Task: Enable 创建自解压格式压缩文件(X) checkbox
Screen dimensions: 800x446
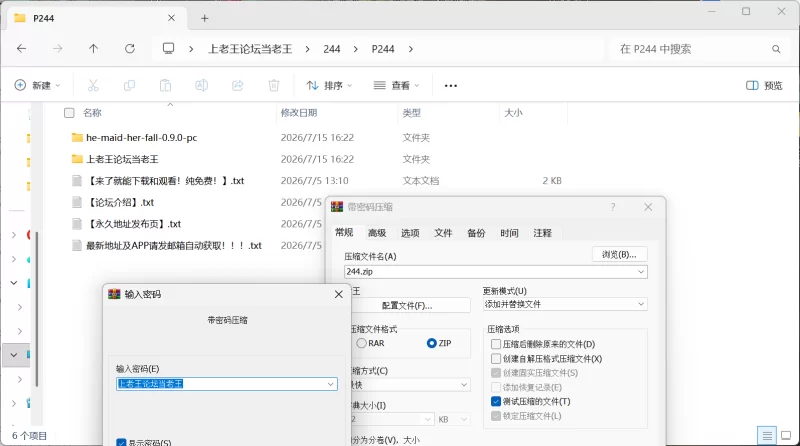Action: [495, 359]
